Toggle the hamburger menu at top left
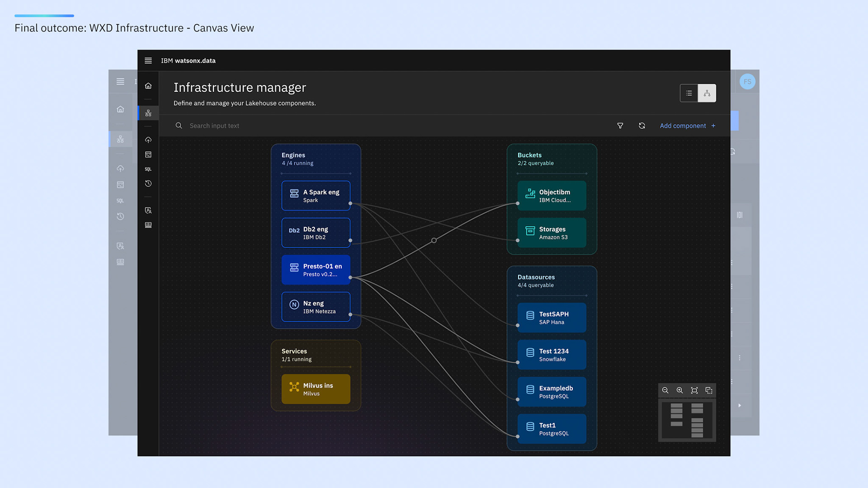This screenshot has width=868, height=488. pyautogui.click(x=148, y=60)
